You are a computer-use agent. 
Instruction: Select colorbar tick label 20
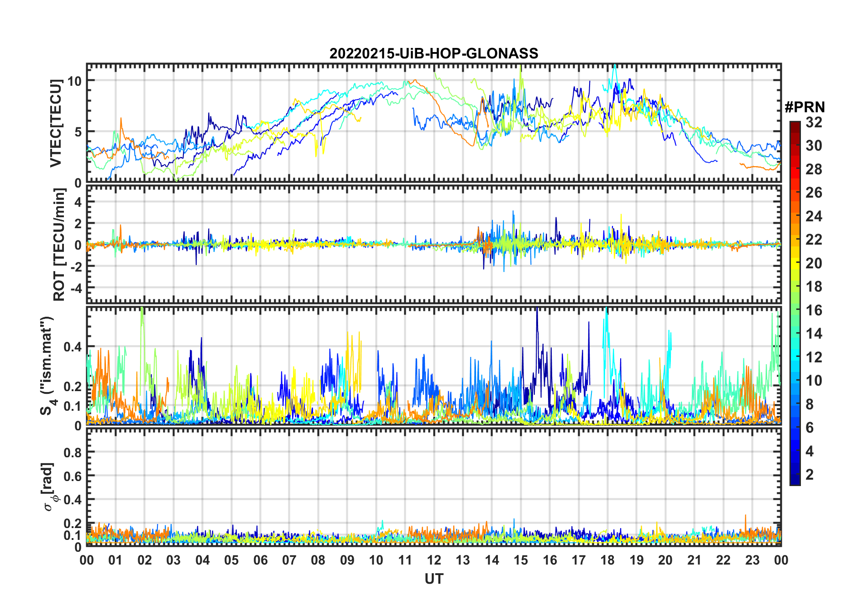(814, 263)
